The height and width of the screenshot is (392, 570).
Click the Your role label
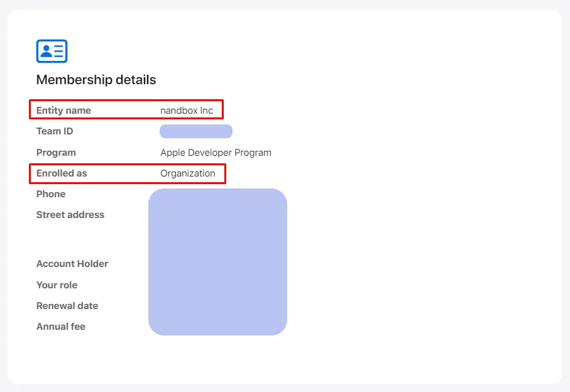click(x=57, y=285)
